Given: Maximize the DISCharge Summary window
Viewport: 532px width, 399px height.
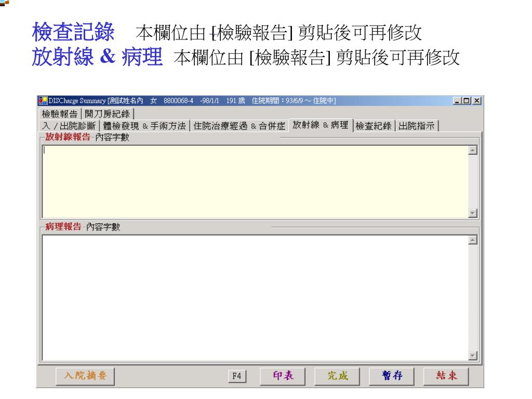Looking at the screenshot, I should click(467, 100).
